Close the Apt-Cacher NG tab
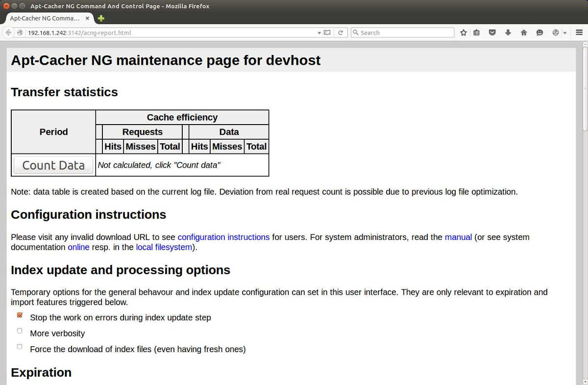Screen dimensions: 588x385 tap(88, 18)
